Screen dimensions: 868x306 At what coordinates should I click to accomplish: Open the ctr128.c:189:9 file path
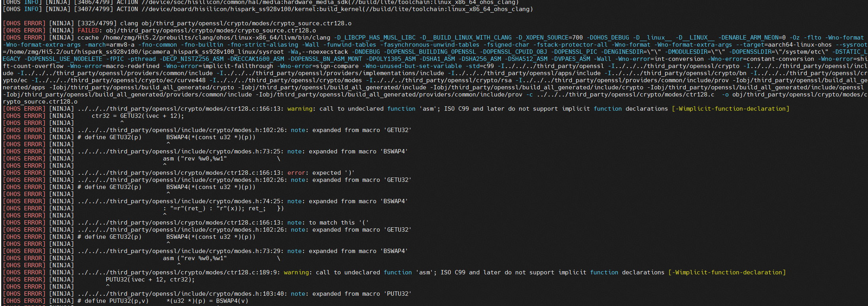(x=179, y=272)
